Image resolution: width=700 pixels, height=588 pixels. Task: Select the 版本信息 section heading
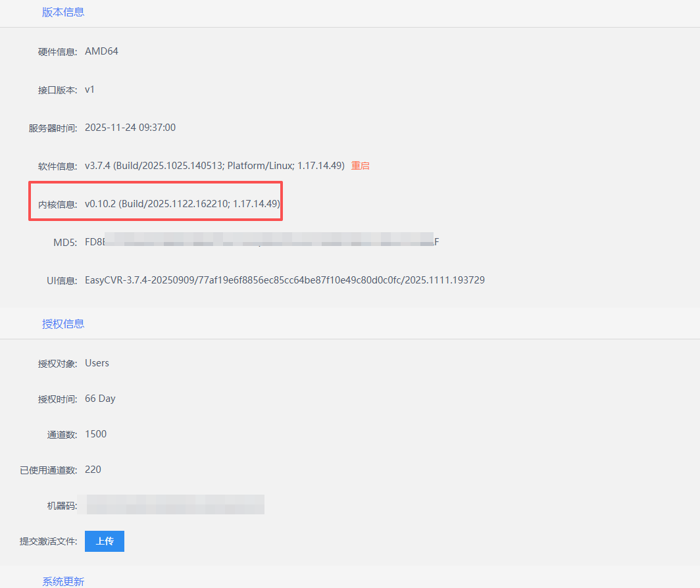(63, 12)
